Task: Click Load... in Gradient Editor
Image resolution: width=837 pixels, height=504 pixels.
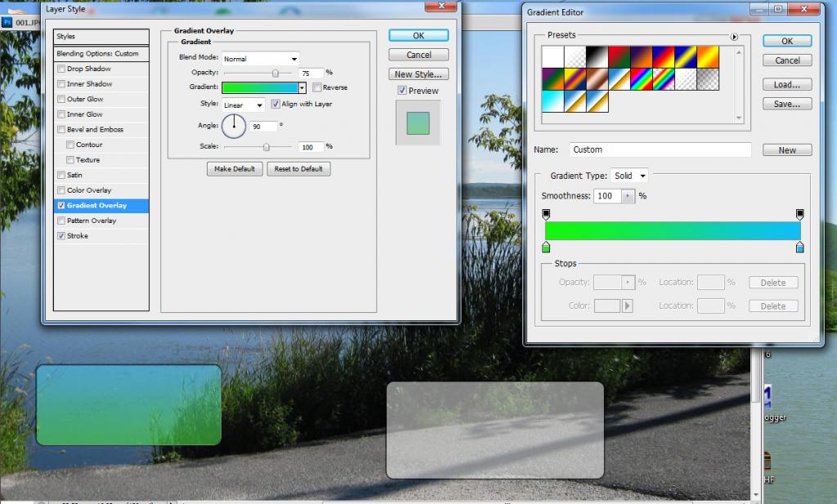Action: pos(787,84)
